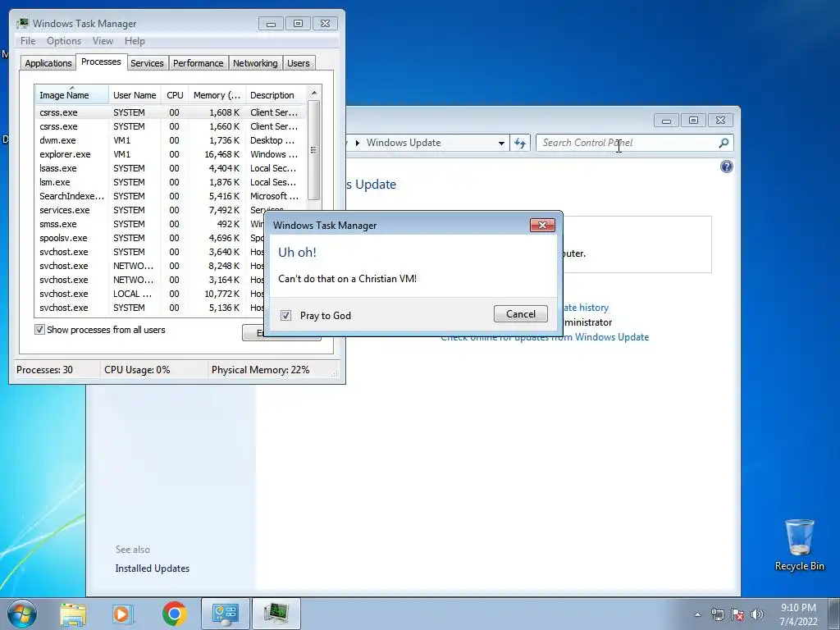The height and width of the screenshot is (630, 840).
Task: Open the Recycle Bin on desktop
Action: click(x=799, y=545)
